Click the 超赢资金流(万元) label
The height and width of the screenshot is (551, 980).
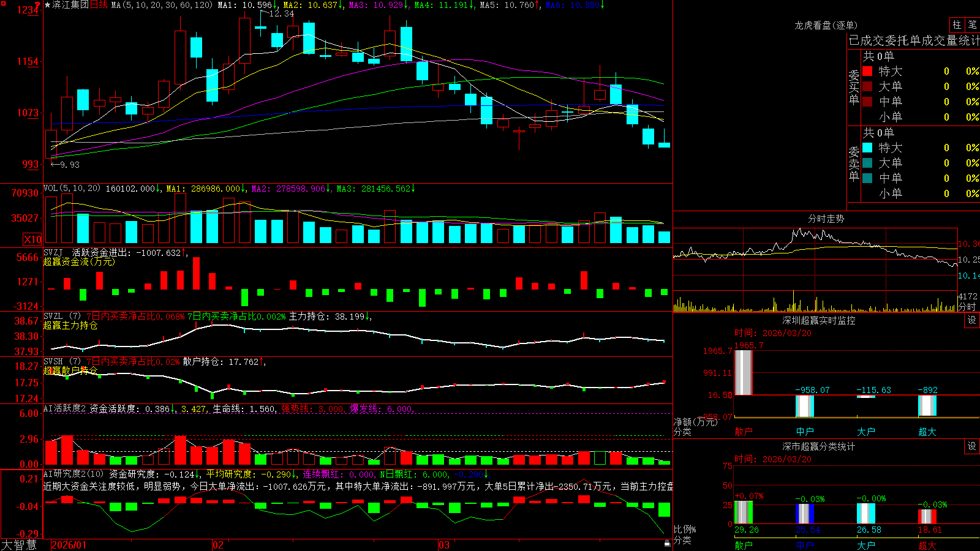pyautogui.click(x=79, y=261)
